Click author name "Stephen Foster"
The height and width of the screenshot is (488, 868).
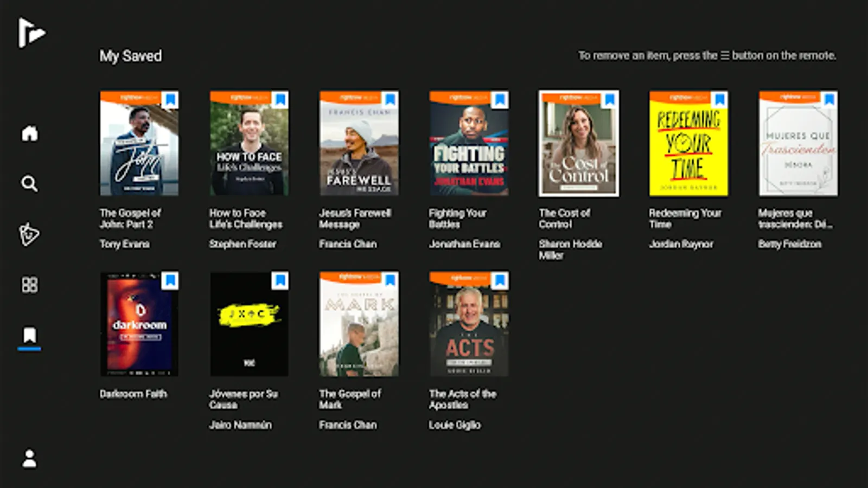[x=242, y=244]
